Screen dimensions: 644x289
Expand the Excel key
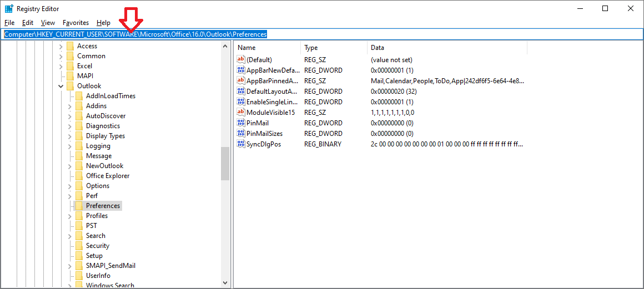[x=61, y=66]
